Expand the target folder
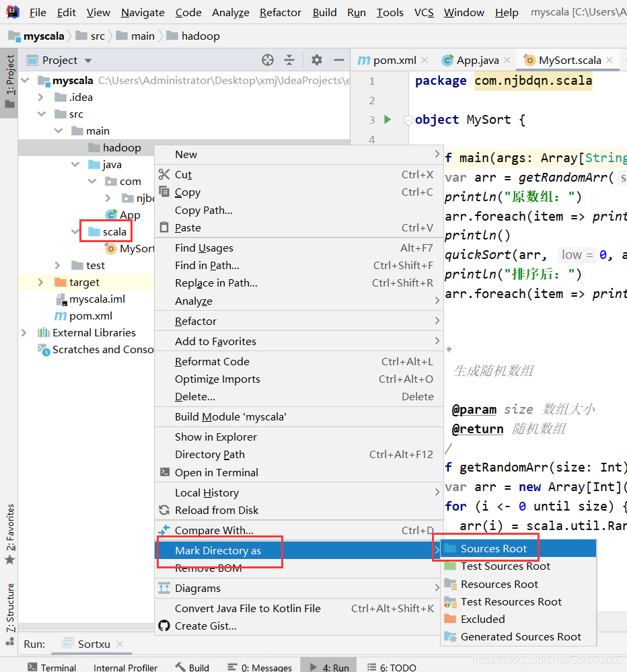 41,282
